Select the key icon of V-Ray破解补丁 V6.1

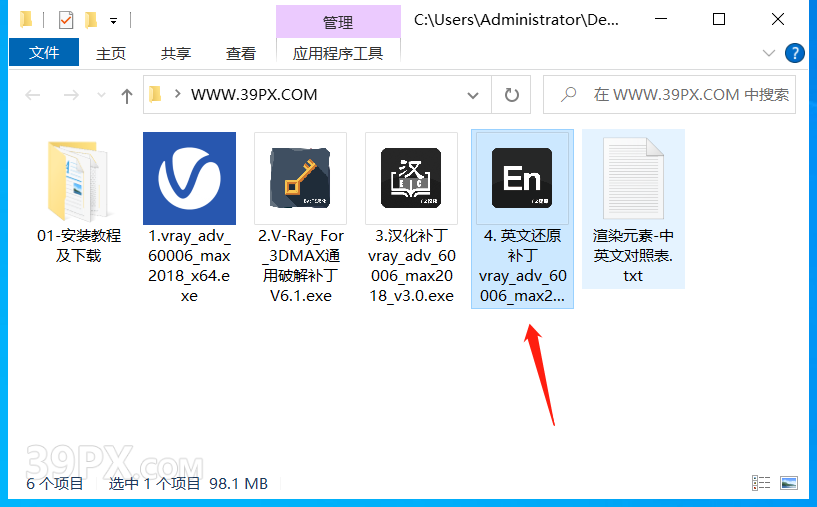coord(300,178)
